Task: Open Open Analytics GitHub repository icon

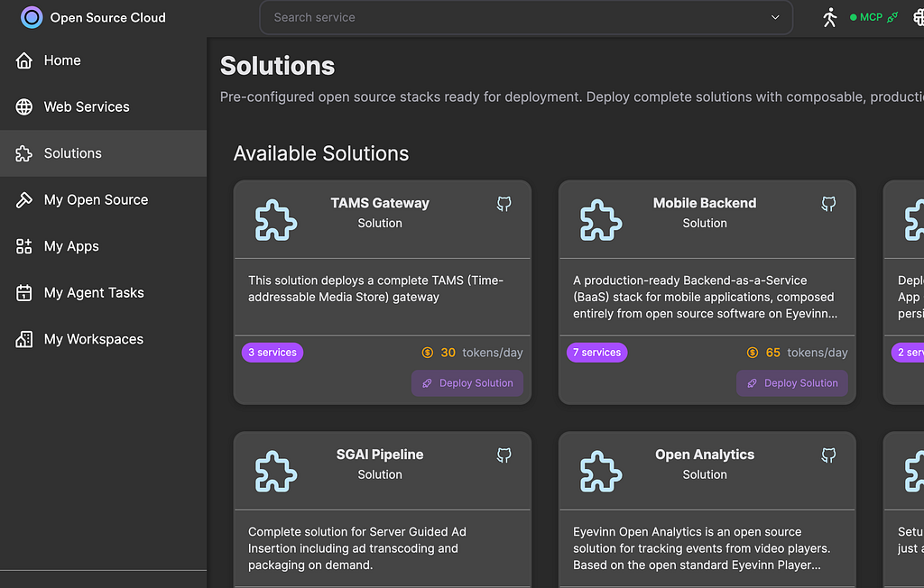Action: 828,455
